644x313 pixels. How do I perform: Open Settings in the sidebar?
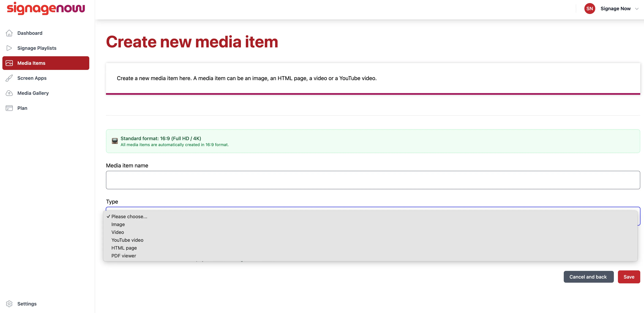click(x=46, y=304)
